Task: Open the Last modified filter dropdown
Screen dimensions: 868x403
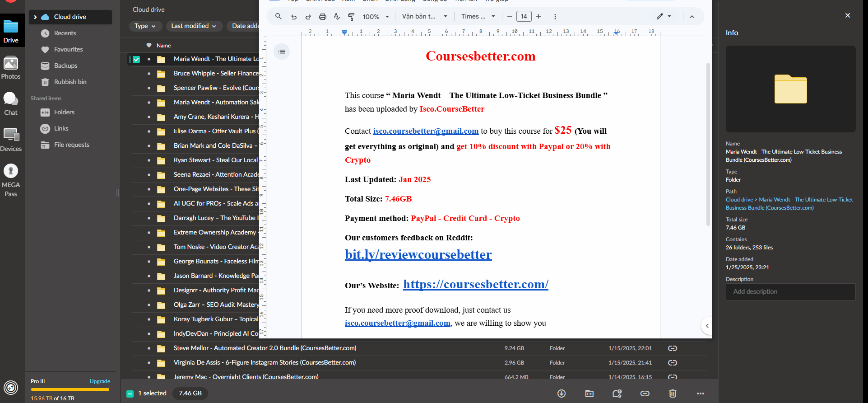Action: 194,26
